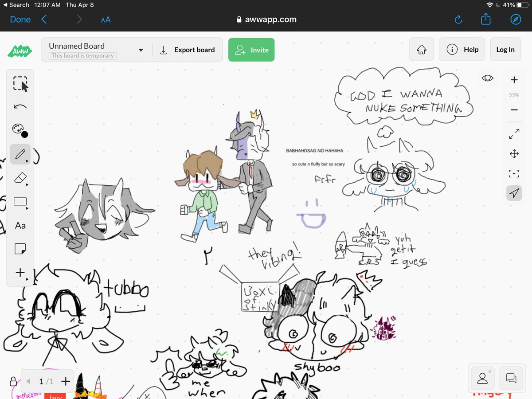The height and width of the screenshot is (399, 532).
Task: Zoom out with the minus button
Action: [514, 110]
